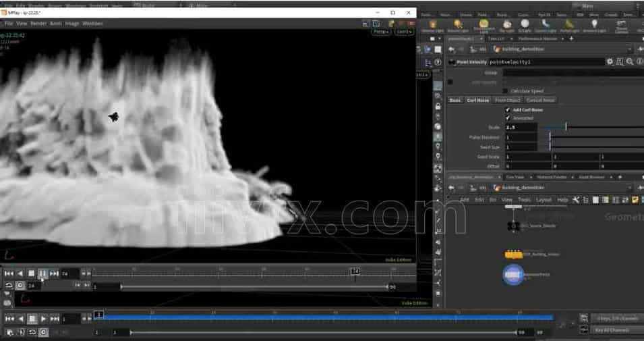Add a new network pane tab
Screen dimensions: 644x341
pyautogui.click(x=620, y=177)
